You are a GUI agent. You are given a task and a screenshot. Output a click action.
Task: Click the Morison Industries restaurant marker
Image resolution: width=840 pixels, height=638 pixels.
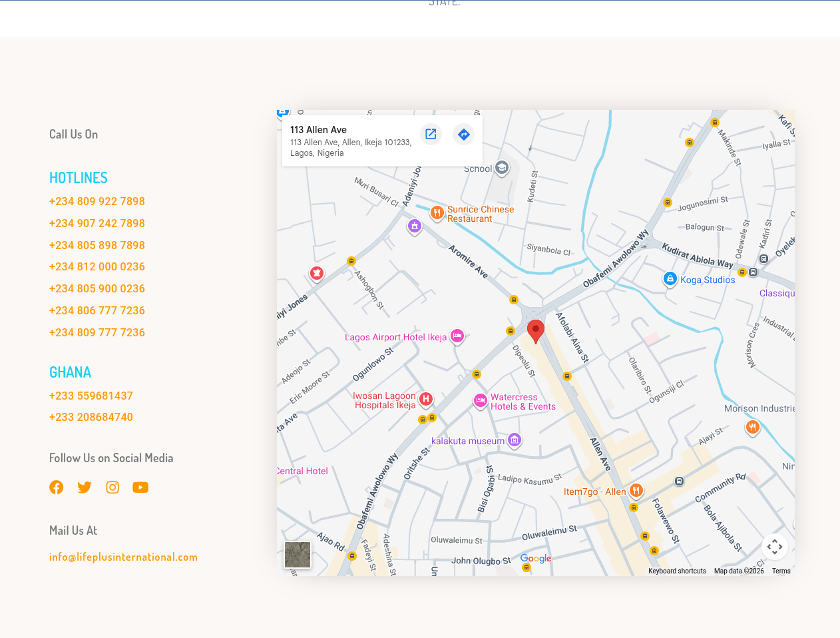(x=753, y=427)
